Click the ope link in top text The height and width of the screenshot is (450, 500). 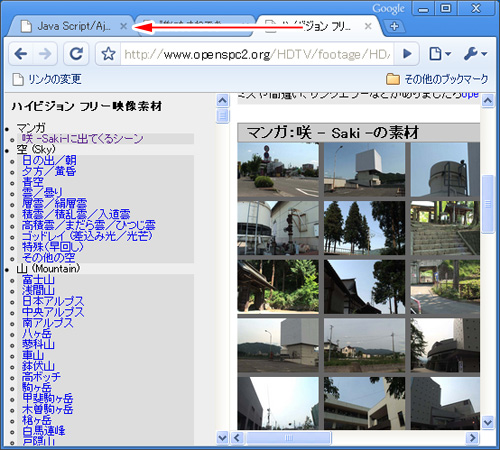(470, 95)
